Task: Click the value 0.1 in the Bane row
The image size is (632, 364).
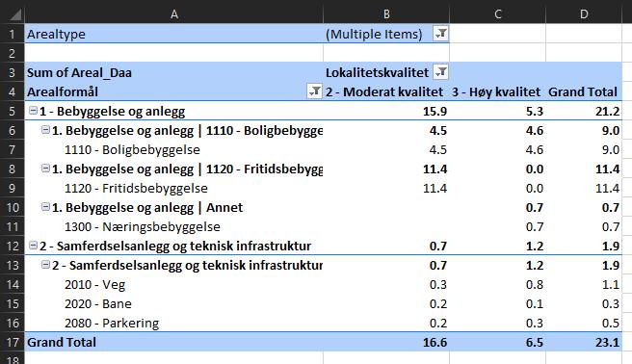Action: click(535, 303)
